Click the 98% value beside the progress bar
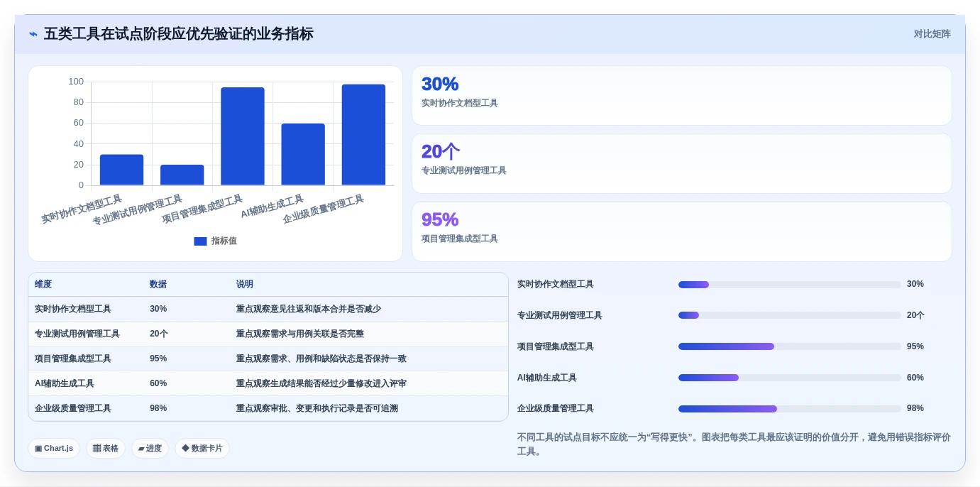Image resolution: width=980 pixels, height=487 pixels. click(x=915, y=409)
